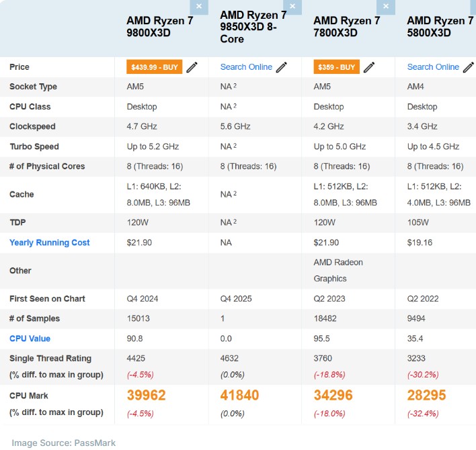This screenshot has width=476, height=450.
Task: Remove the Ryzen 7 7800X3D from comparison
Action: (x=386, y=6)
